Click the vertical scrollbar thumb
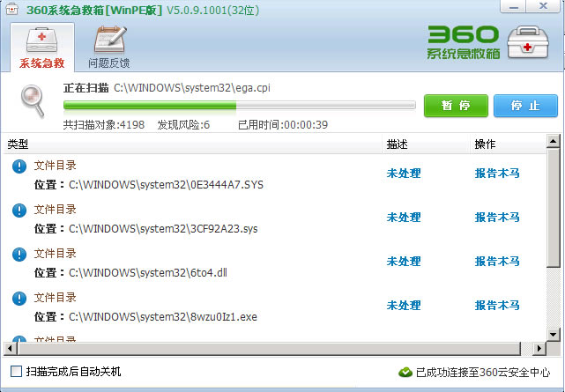Screen dimensions: 565x392 coord(554,208)
